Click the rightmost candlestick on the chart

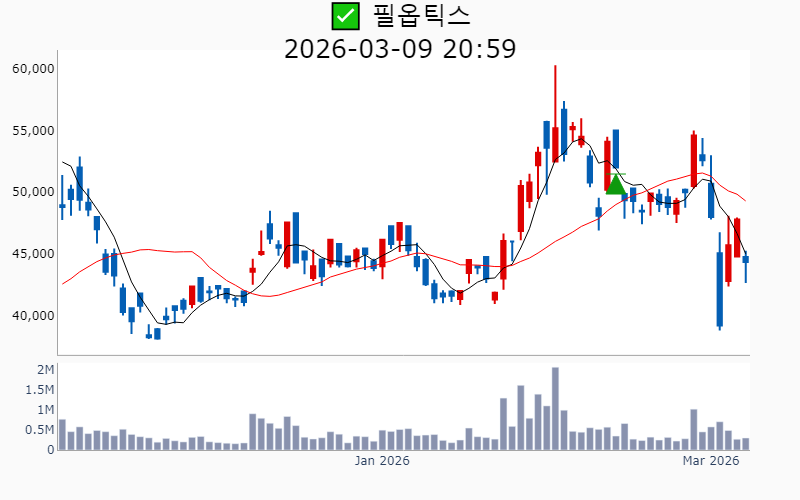click(745, 260)
